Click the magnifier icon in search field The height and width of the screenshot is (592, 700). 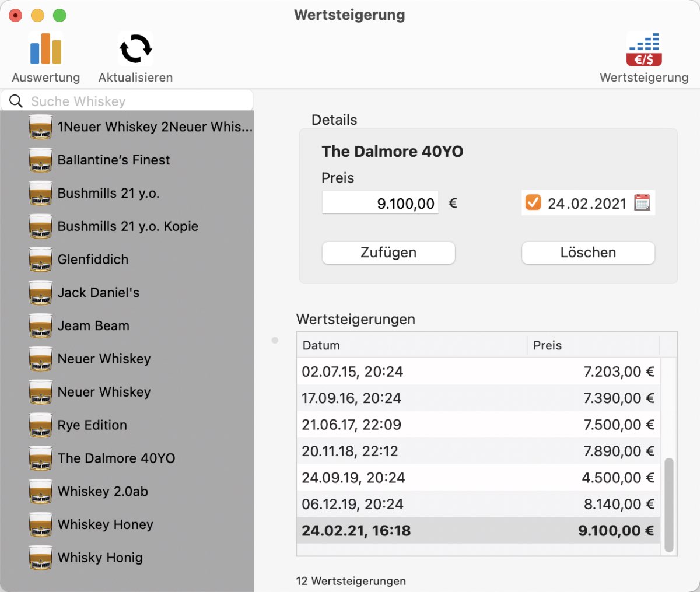[16, 101]
